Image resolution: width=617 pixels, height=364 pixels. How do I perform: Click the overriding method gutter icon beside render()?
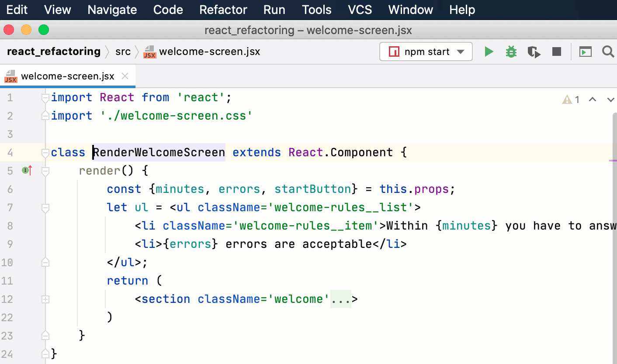(x=26, y=170)
